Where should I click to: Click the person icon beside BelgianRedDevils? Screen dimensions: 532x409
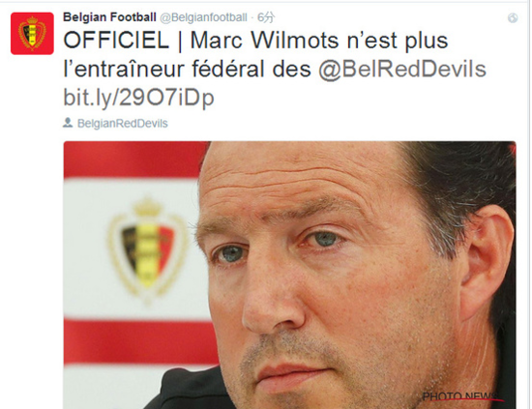[x=68, y=123]
